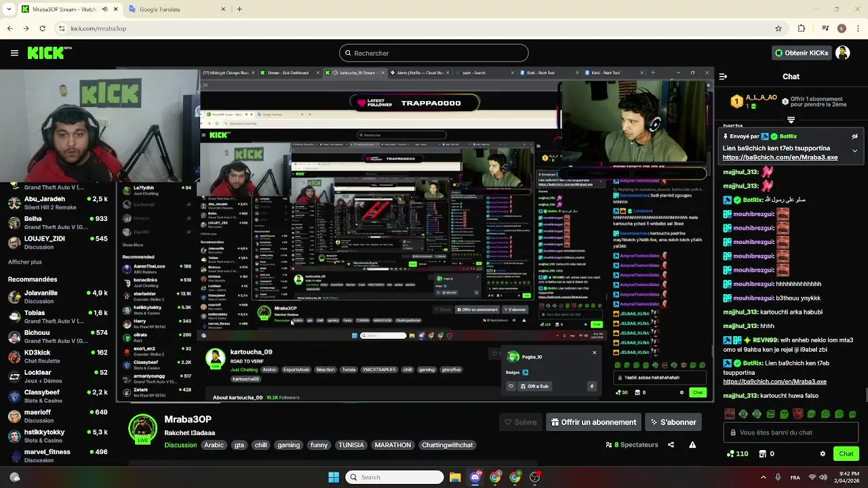Screen dimensions: 868x488
Task: Open Jolavanille recommended channel
Action: point(58,297)
